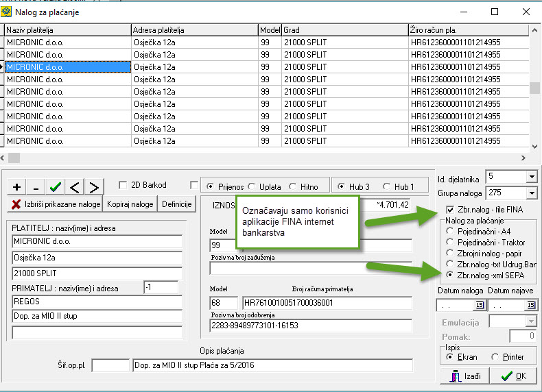
Task: Select Pojedinačni - A4 radio option
Action: point(450,232)
